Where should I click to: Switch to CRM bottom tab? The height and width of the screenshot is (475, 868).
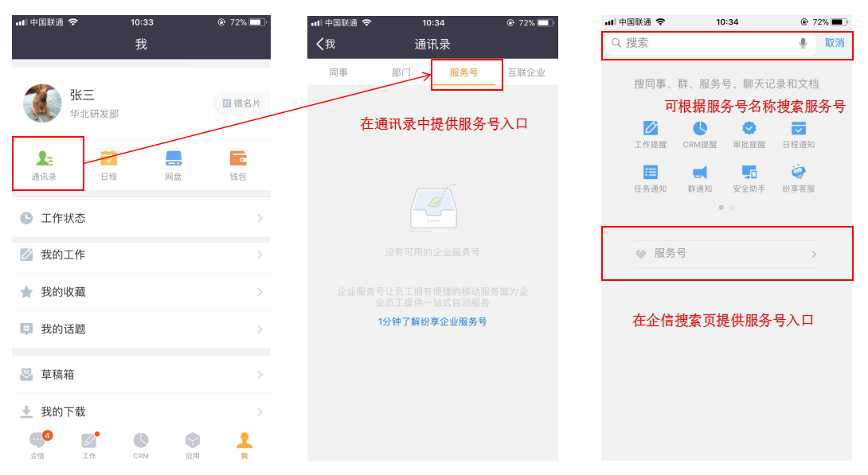tap(141, 445)
